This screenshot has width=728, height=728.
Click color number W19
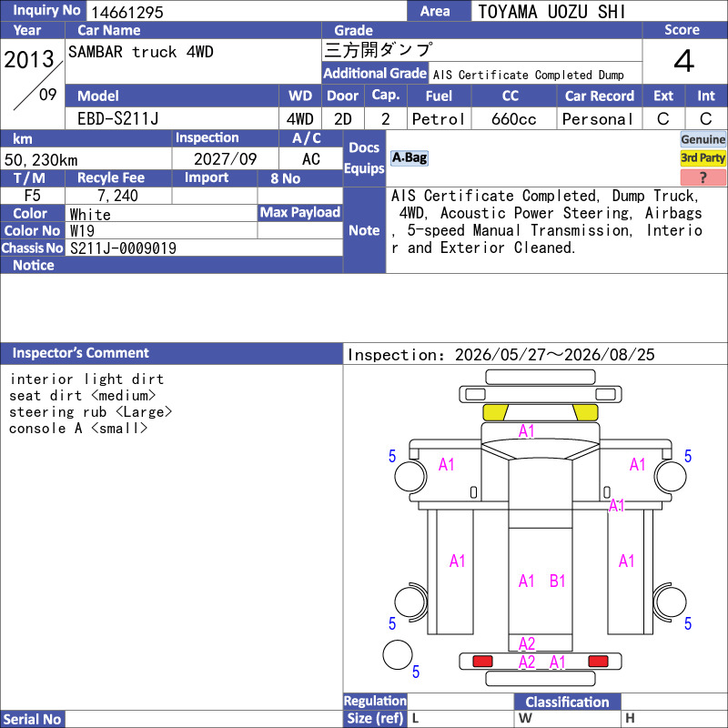point(82,231)
